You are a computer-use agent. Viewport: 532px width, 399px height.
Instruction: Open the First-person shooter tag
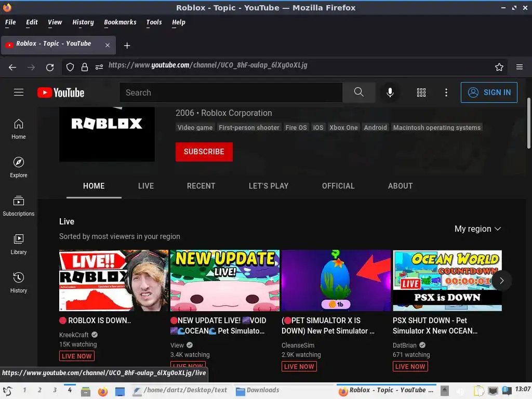[249, 128]
